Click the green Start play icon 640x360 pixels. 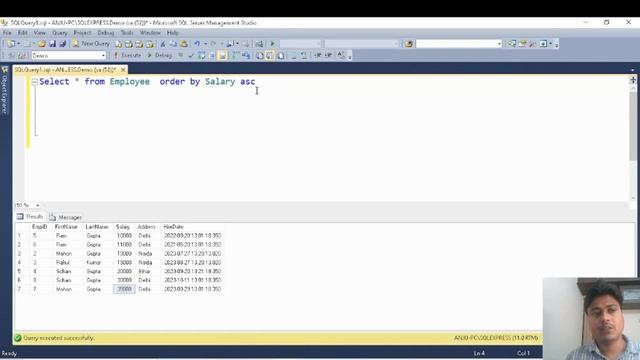[272, 44]
